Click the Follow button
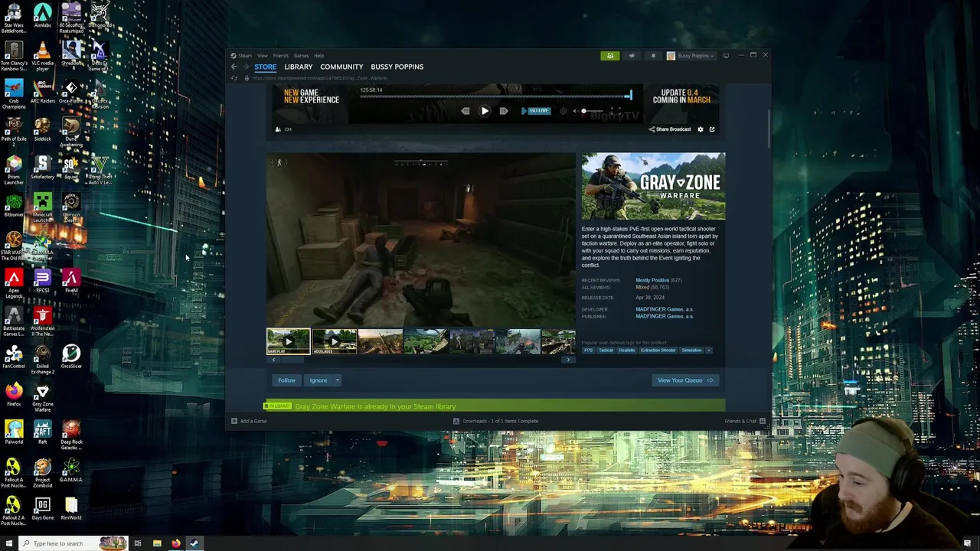Image resolution: width=980 pixels, height=551 pixels. coord(286,380)
